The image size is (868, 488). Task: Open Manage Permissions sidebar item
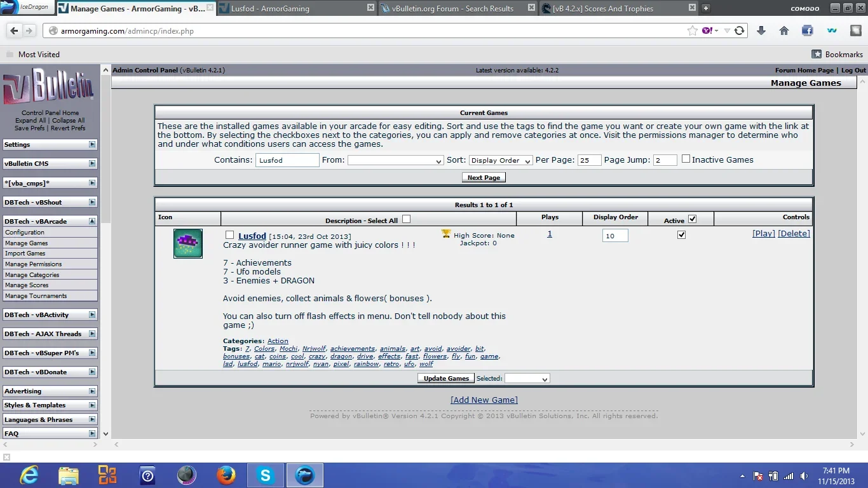50,264
